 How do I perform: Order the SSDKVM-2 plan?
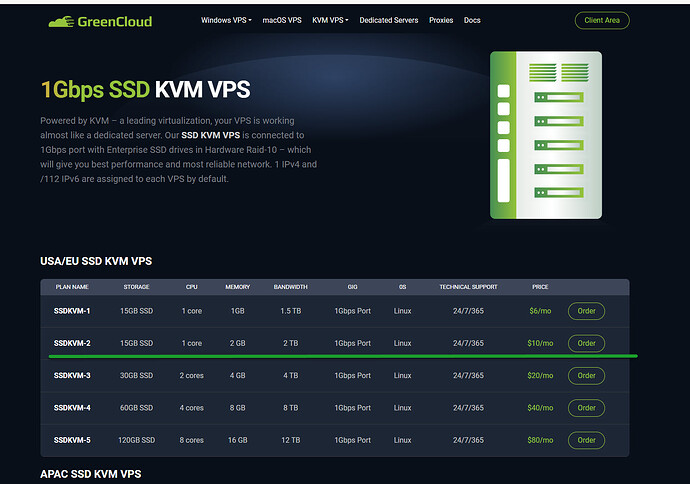click(586, 343)
